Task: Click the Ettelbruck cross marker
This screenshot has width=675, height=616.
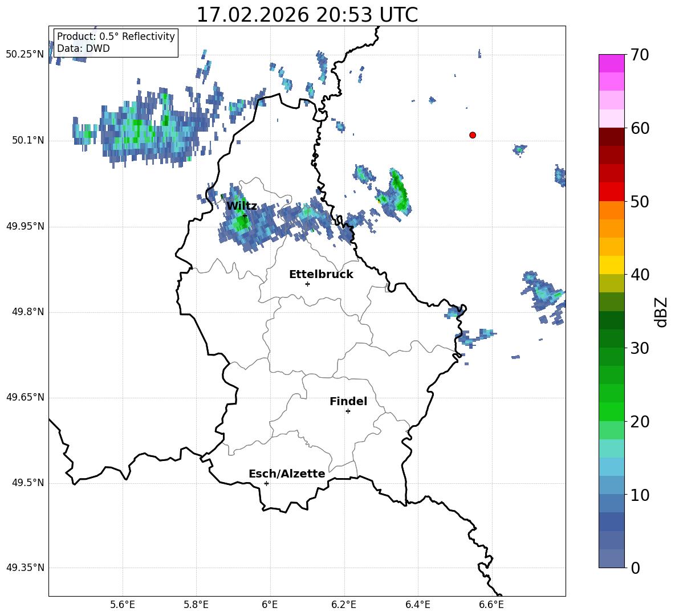Action: point(307,284)
